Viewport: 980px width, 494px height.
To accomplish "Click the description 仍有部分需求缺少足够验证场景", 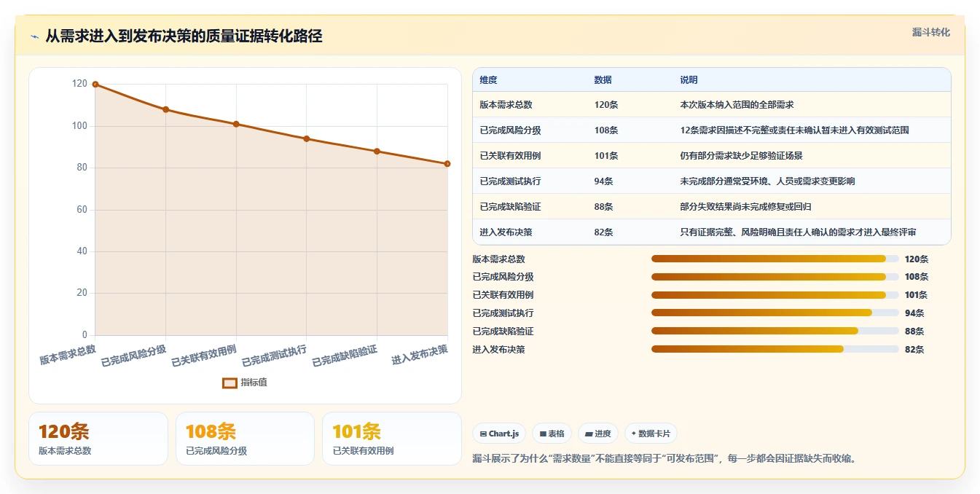I will coord(741,156).
